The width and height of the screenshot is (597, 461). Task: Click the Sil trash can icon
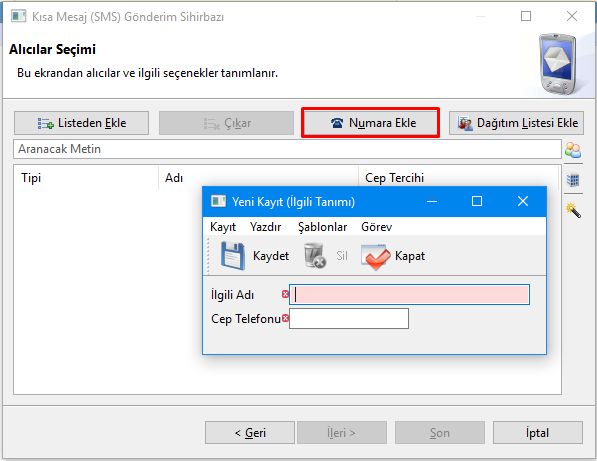(x=315, y=256)
